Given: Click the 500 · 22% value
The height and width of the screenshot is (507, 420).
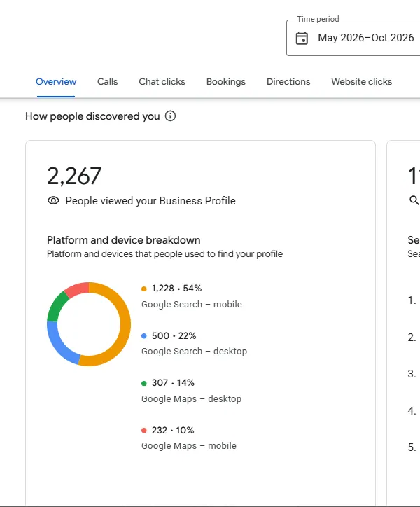Looking at the screenshot, I should (x=174, y=335).
